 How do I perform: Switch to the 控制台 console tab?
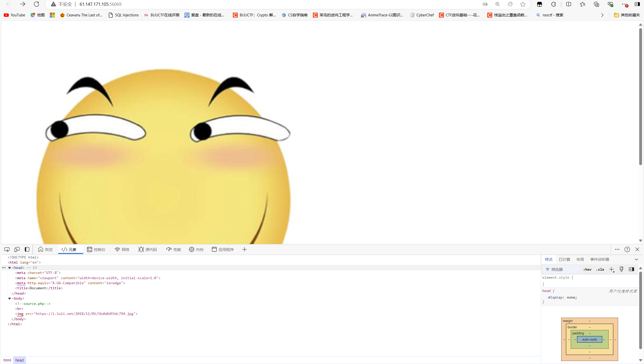(x=96, y=249)
